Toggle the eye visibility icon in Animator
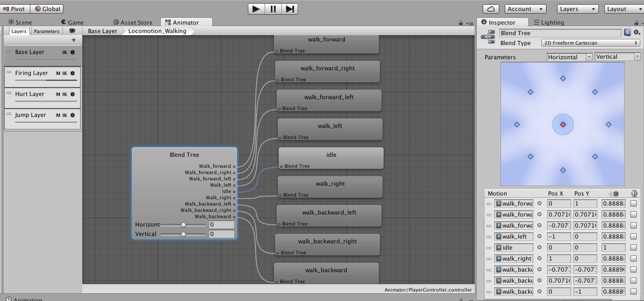Image resolution: width=644 pixels, height=301 pixels. point(72,31)
